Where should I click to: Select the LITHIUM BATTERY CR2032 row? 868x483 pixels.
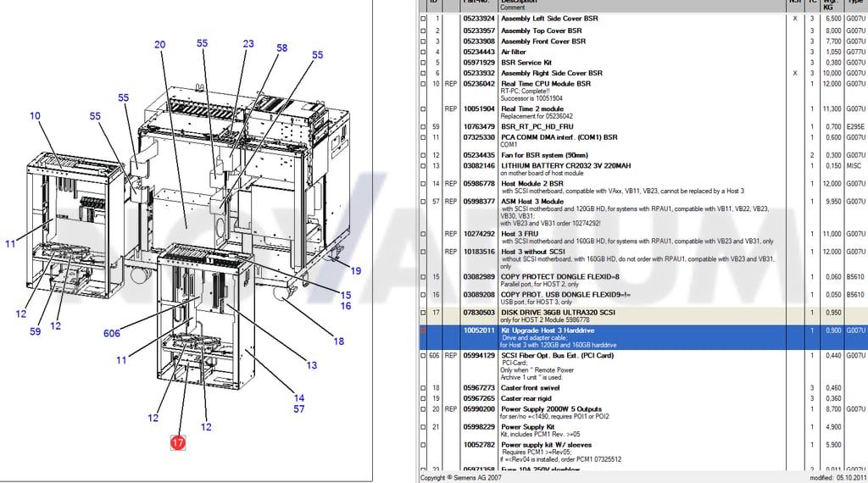[643, 169]
